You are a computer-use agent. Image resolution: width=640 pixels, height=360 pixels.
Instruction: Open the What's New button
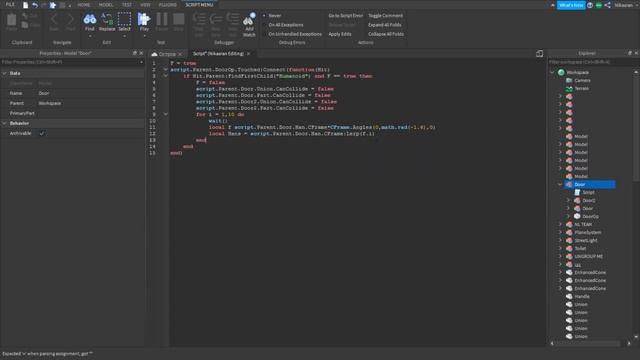tap(571, 5)
